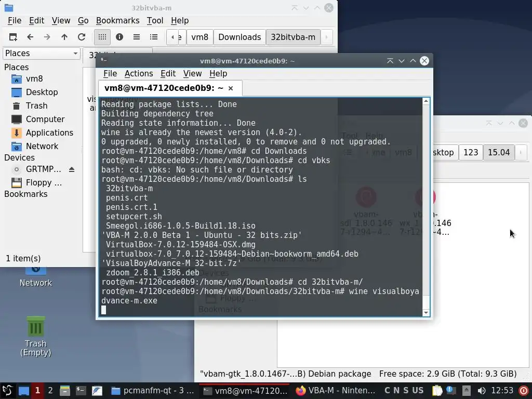
Task: Click terminal scrollbar down arrow
Action: (426, 313)
